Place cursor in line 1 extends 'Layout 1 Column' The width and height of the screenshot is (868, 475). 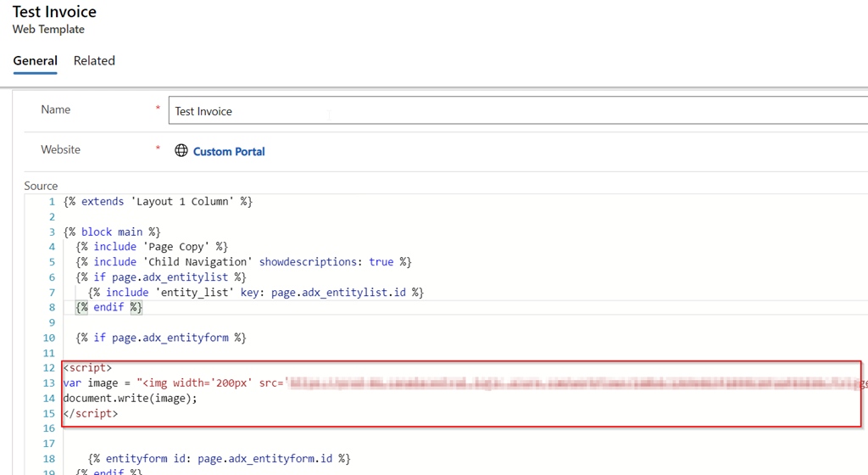[x=158, y=202]
